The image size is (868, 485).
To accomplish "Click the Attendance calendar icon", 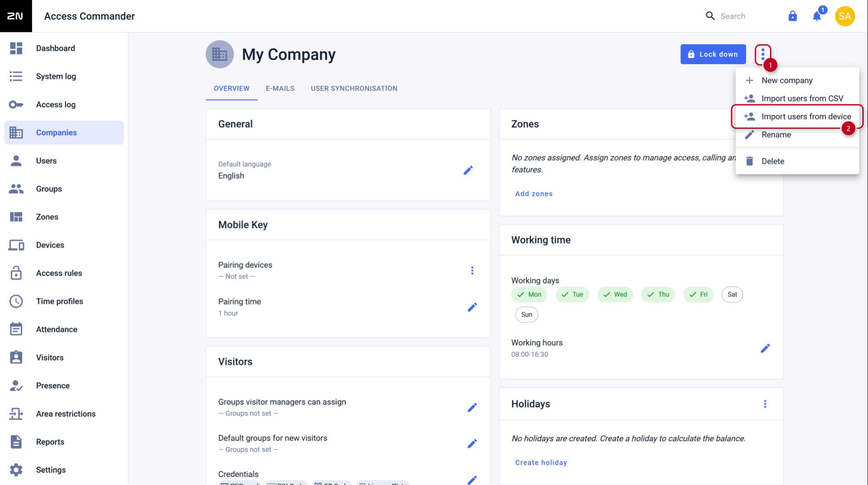I will click(x=16, y=329).
